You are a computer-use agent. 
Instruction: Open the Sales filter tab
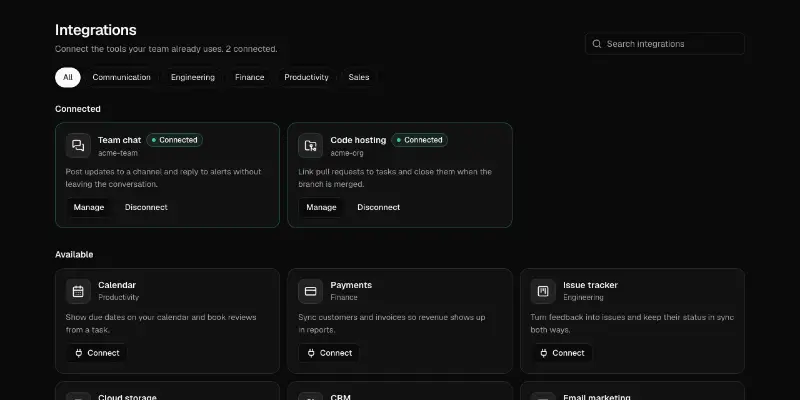pos(359,78)
